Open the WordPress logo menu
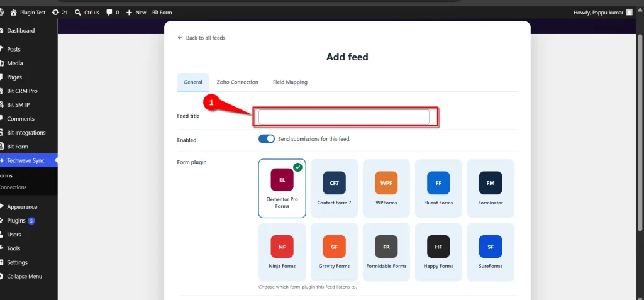This screenshot has height=300, width=644. point(2,13)
